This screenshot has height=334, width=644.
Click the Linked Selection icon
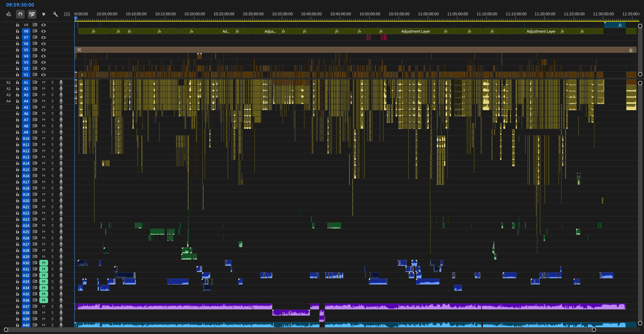32,14
